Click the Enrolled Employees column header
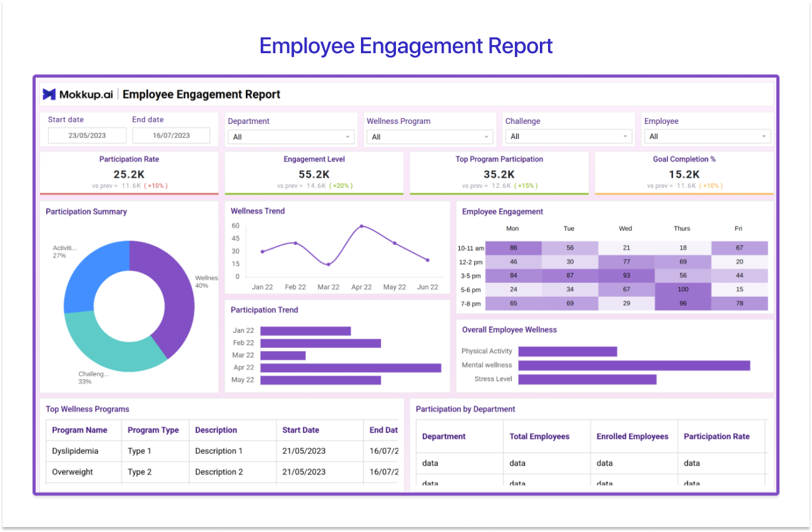Image resolution: width=812 pixels, height=532 pixels. [x=632, y=436]
